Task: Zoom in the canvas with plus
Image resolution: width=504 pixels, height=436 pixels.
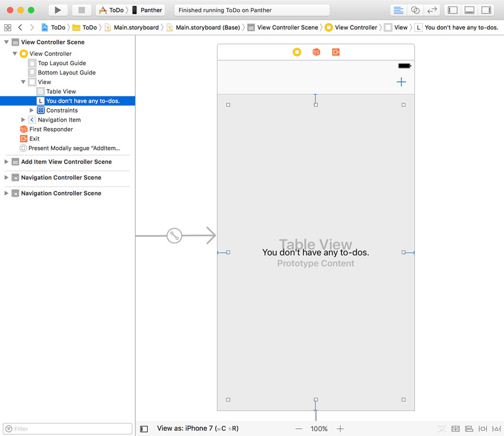Action: point(340,429)
